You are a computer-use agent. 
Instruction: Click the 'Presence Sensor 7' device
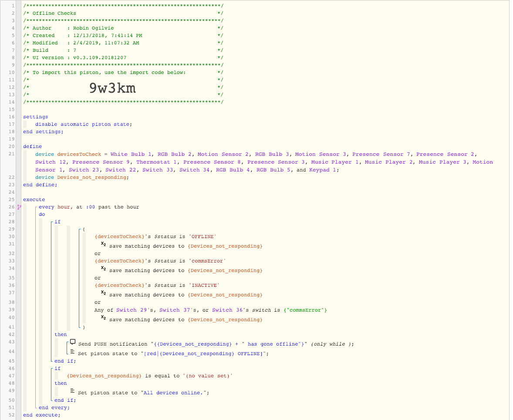click(381, 155)
